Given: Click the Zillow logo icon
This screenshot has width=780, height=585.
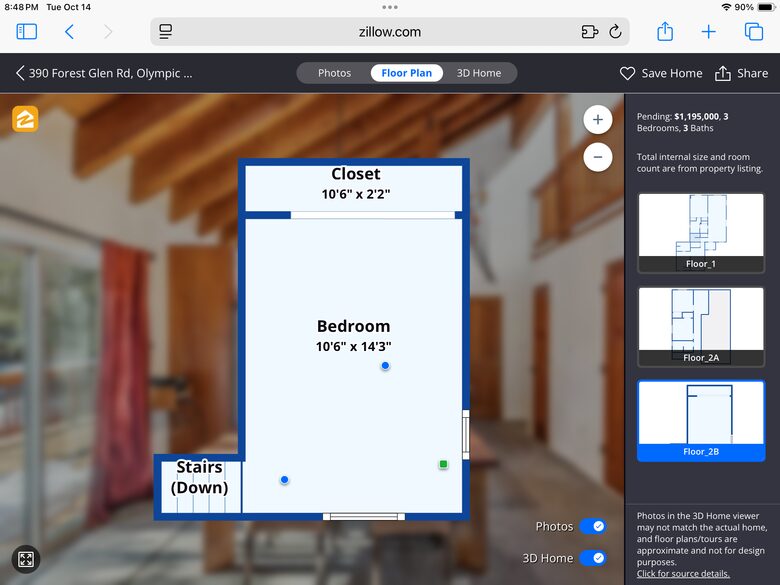Looking at the screenshot, I should (25, 119).
